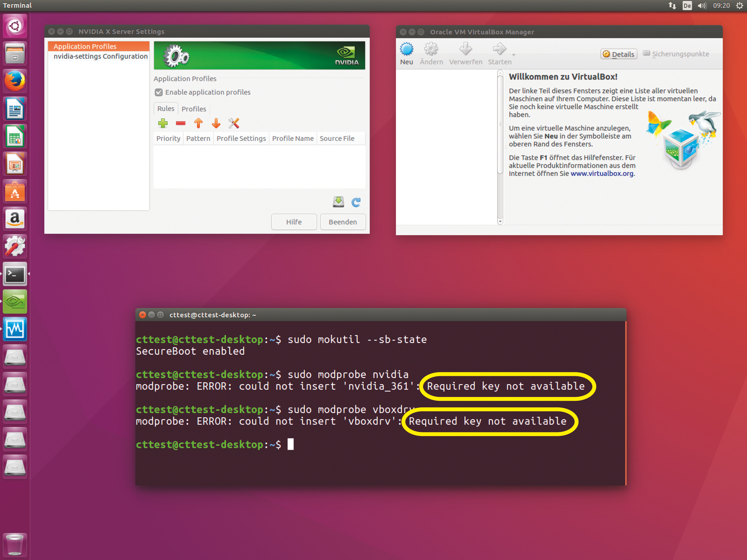747x560 pixels.
Task: Click the save profiles to disk icon
Action: (x=338, y=202)
